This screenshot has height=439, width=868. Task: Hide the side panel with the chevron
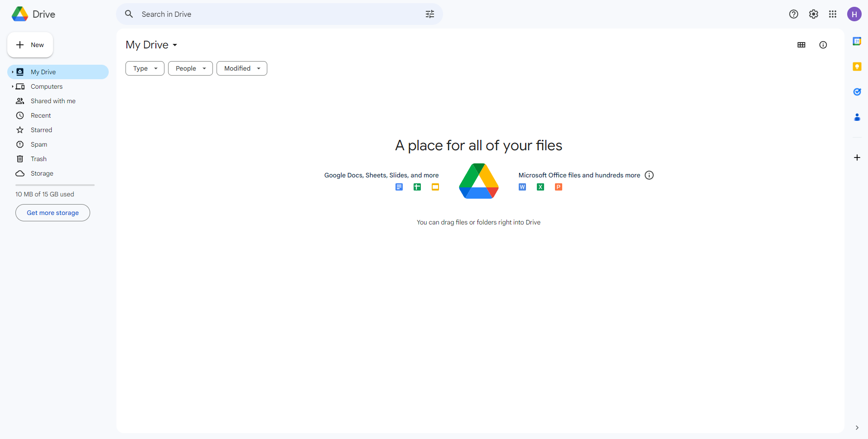click(857, 428)
